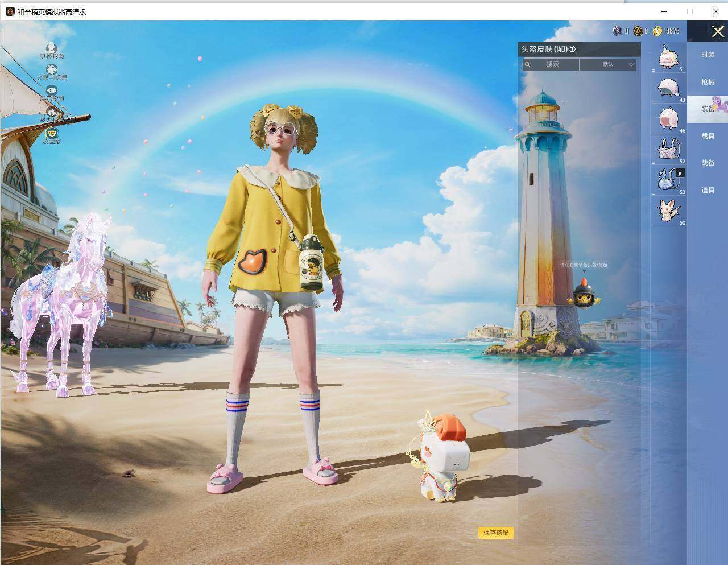Image resolution: width=728 pixels, height=565 pixels.
Task: Click the 保存搭配 save outfit button
Action: 496,533
